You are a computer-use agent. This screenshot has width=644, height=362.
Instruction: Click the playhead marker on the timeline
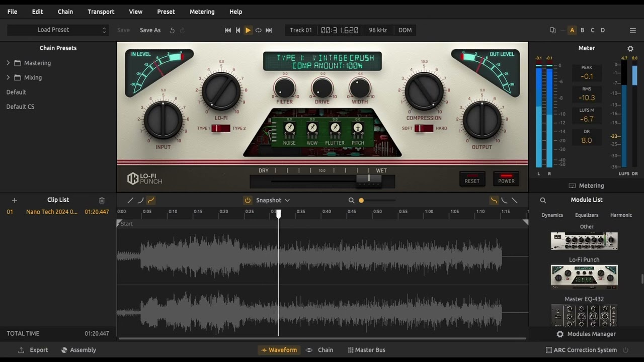pos(278,214)
